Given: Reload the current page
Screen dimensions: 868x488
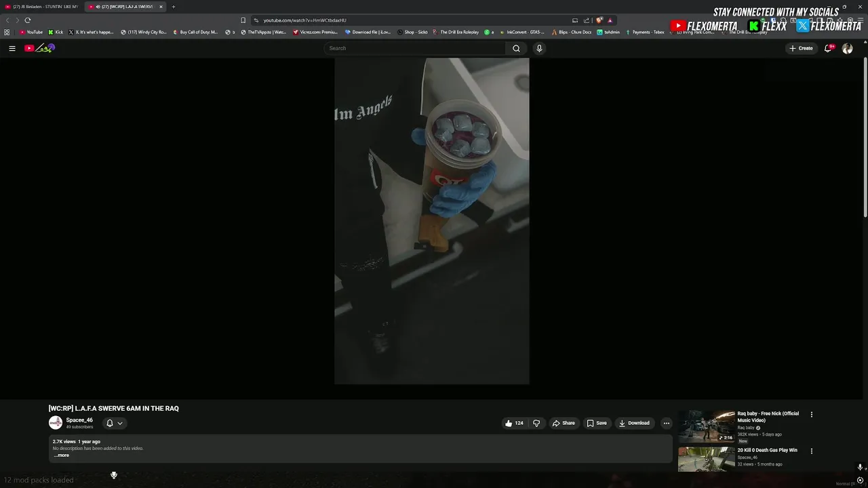Looking at the screenshot, I should [x=28, y=20].
